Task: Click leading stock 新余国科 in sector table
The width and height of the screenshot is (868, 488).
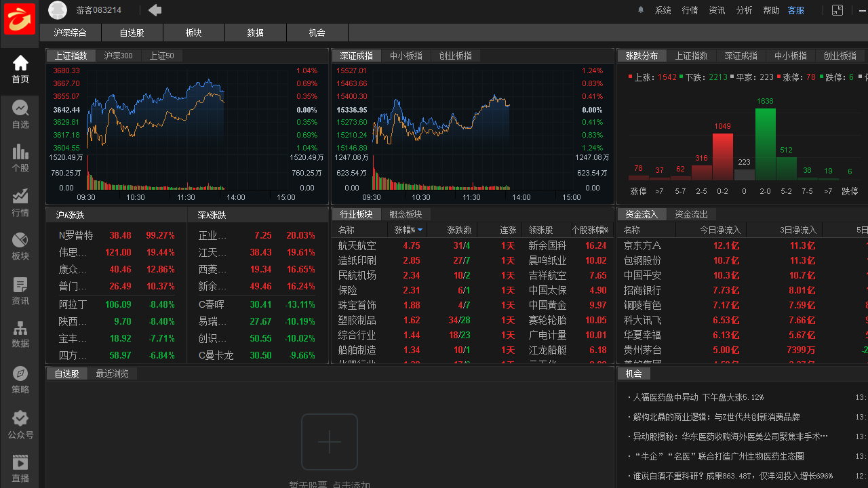Action: (547, 245)
